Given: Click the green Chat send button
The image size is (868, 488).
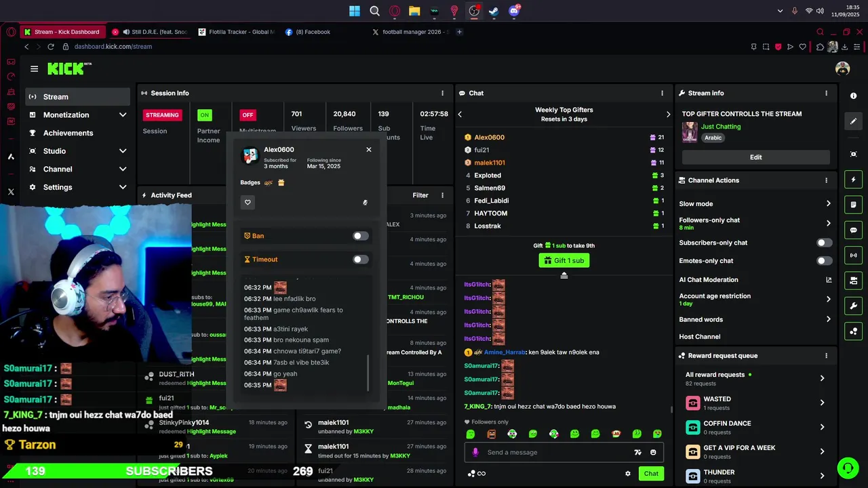Looking at the screenshot, I should point(651,474).
